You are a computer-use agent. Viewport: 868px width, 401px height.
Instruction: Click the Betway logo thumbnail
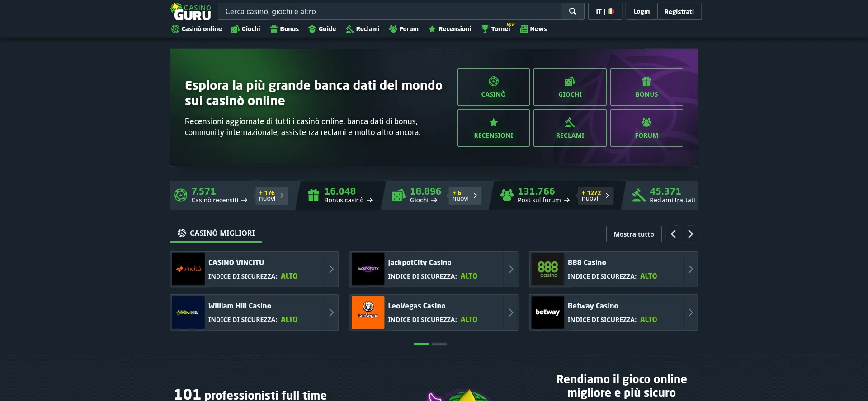(548, 312)
